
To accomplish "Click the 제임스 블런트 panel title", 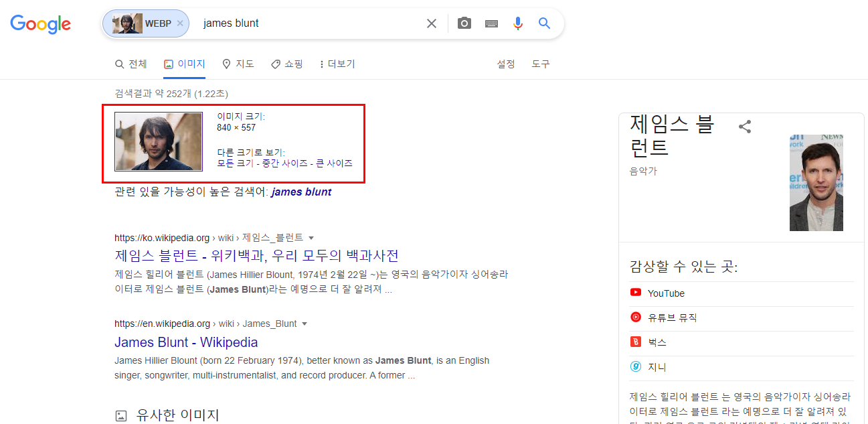I will [x=673, y=136].
